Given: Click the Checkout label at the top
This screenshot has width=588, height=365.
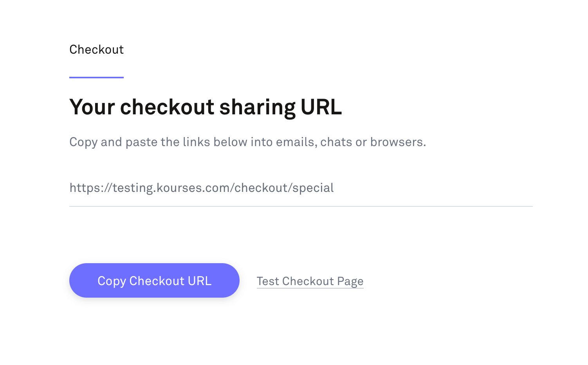Looking at the screenshot, I should click(96, 50).
